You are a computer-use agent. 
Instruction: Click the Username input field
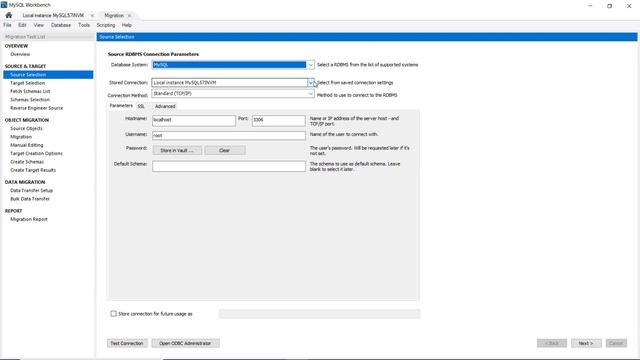coord(229,136)
